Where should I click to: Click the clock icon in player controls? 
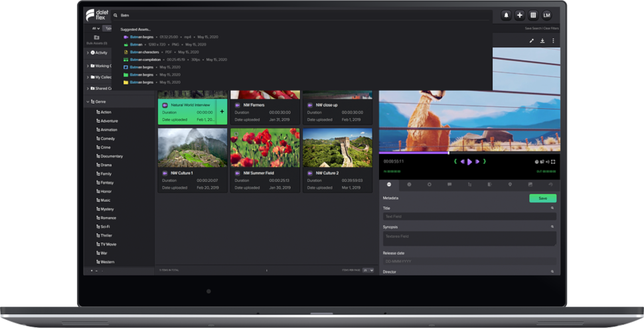pyautogui.click(x=537, y=162)
